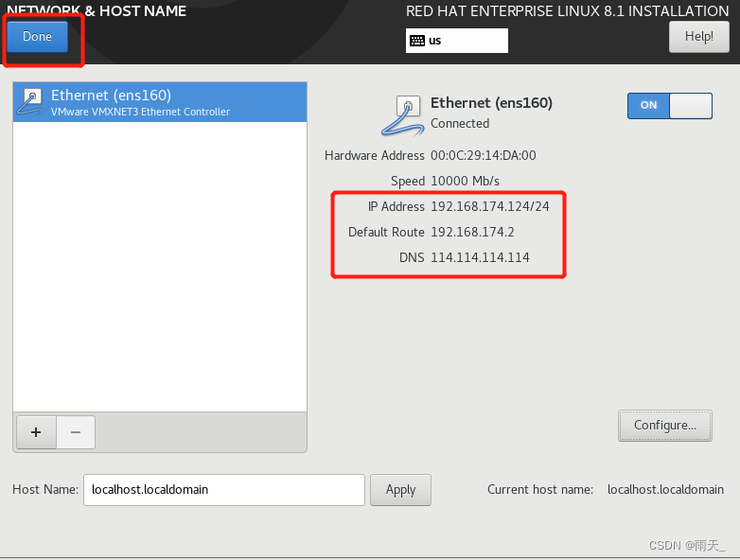Select the us keyboard layout indicator
Screen dimensions: 740x560
coord(457,41)
